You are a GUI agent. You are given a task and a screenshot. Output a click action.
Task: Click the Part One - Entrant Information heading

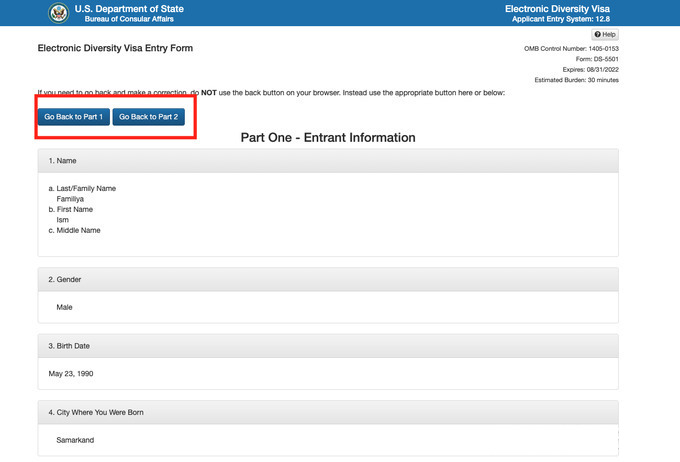click(x=328, y=137)
